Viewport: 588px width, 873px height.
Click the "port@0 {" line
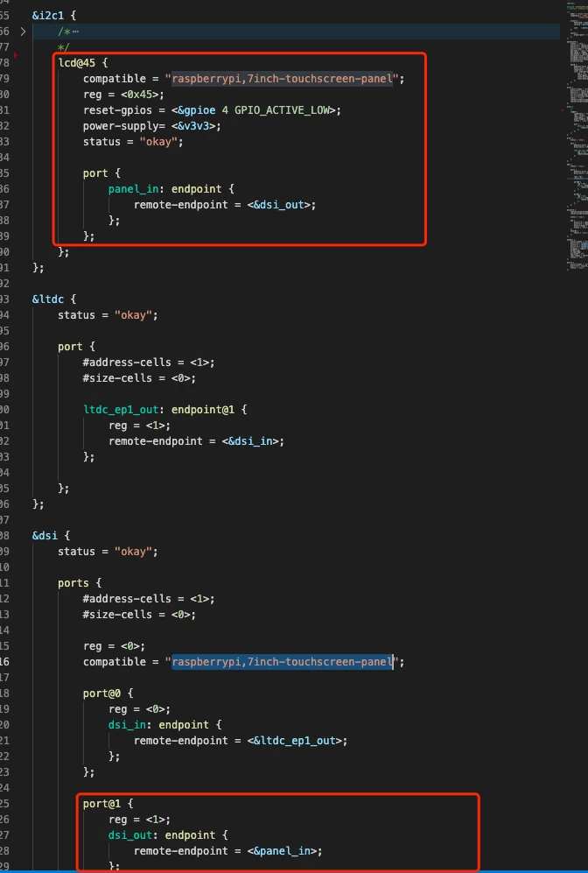108,693
